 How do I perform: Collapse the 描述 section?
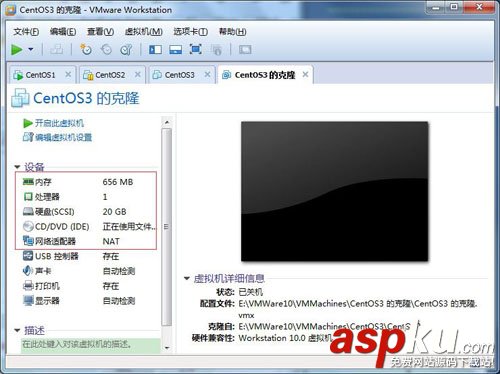pyautogui.click(x=17, y=330)
